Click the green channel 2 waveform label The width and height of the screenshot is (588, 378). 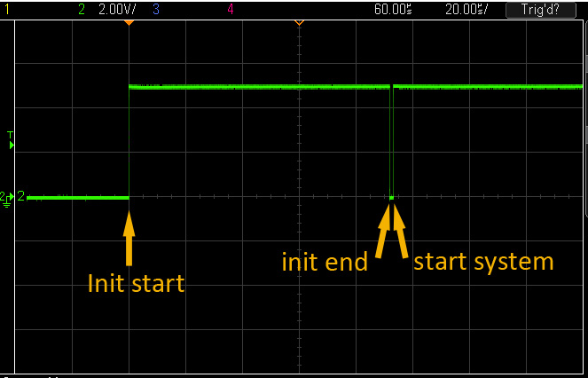click(20, 196)
